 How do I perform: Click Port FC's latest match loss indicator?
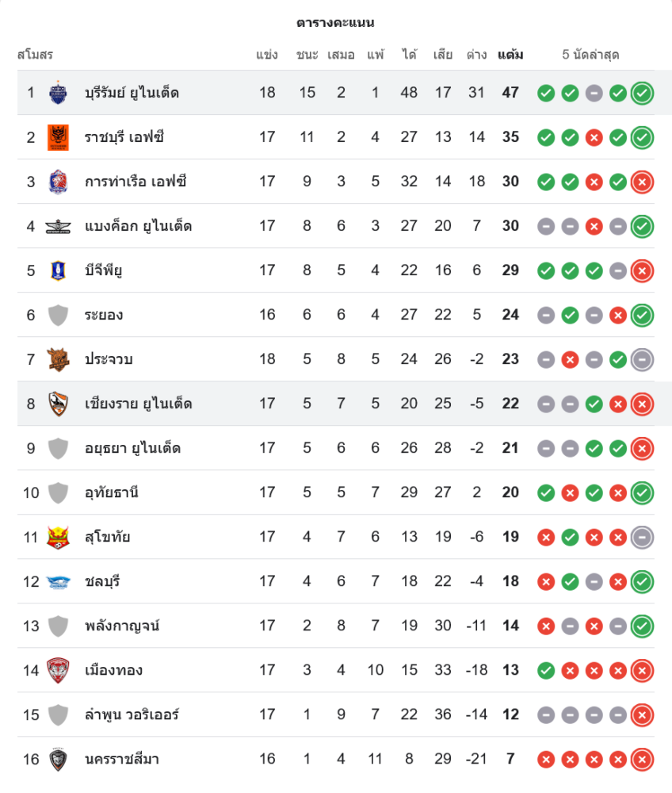642,182
